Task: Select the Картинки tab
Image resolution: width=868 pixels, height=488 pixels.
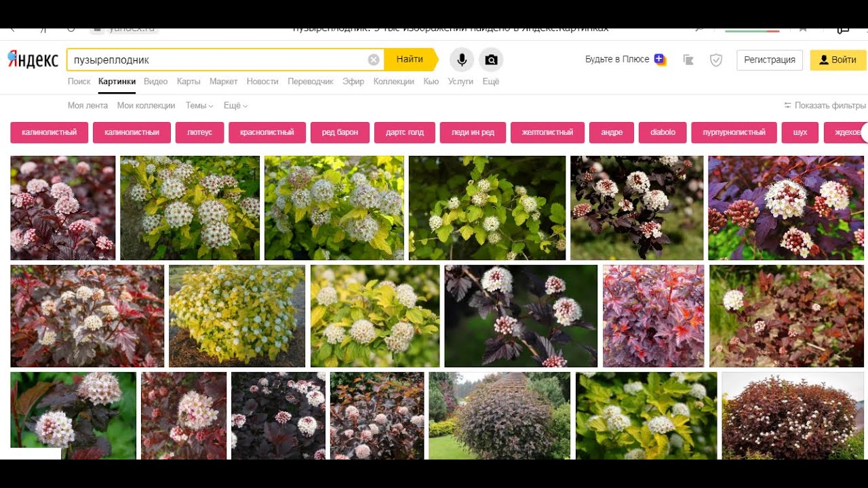Action: click(x=117, y=81)
